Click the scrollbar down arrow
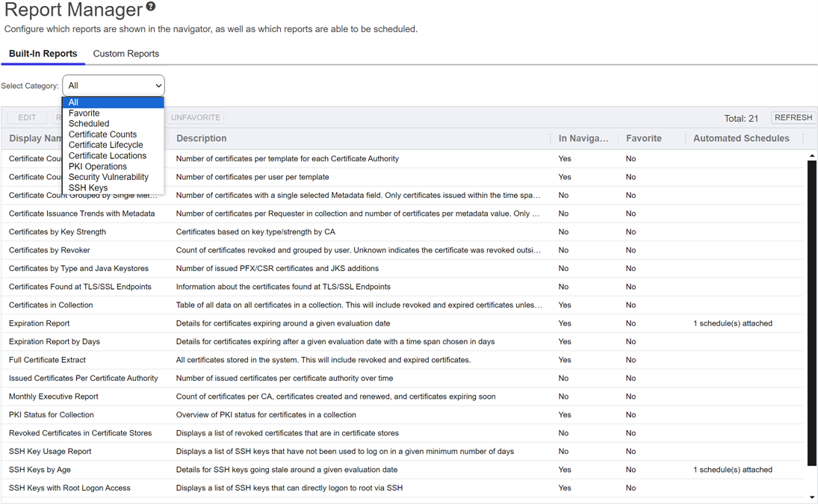818x504 pixels. click(812, 497)
